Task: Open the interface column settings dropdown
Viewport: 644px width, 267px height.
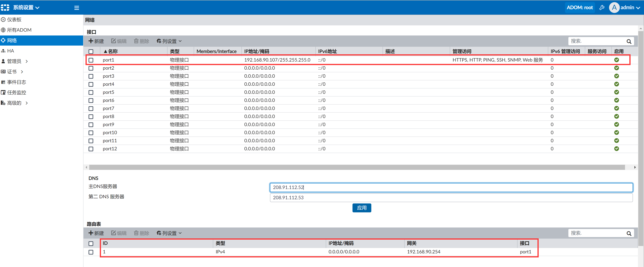Action: click(169, 41)
